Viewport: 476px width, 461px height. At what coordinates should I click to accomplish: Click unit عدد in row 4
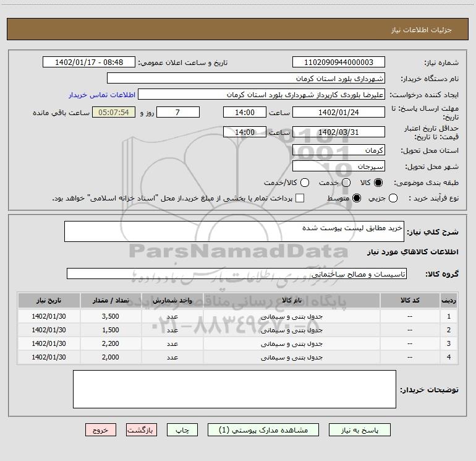tap(172, 358)
